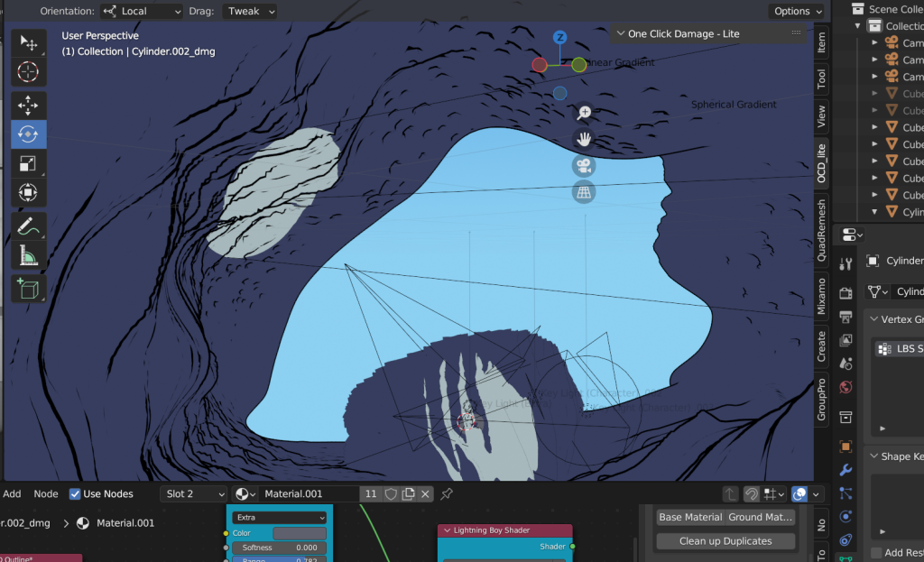
Task: Select the Rotate tool
Action: tap(28, 134)
